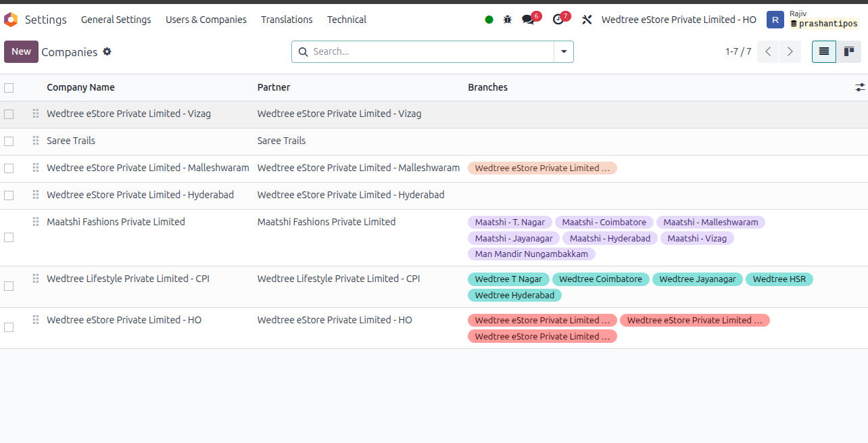Check the Malleshwaram company row checkbox
Image resolution: width=868 pixels, height=443 pixels.
(9, 168)
